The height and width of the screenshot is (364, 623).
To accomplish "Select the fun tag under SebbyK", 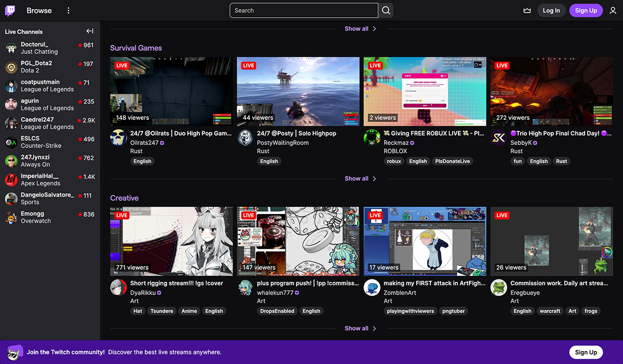I will point(518,161).
